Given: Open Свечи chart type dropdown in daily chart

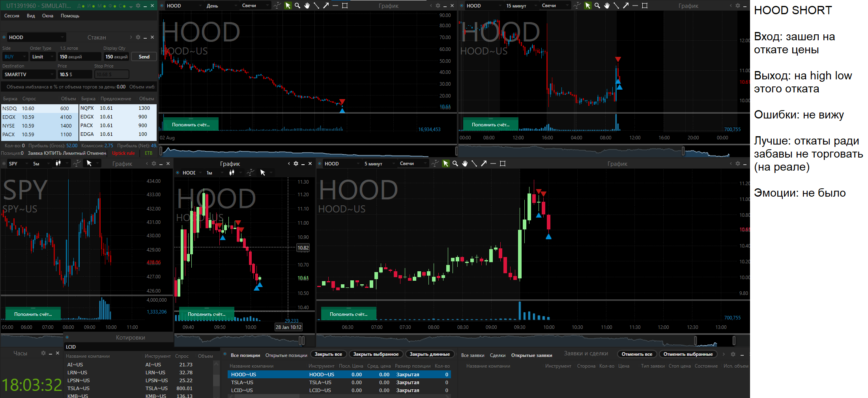Looking at the screenshot, I should tap(255, 6).
